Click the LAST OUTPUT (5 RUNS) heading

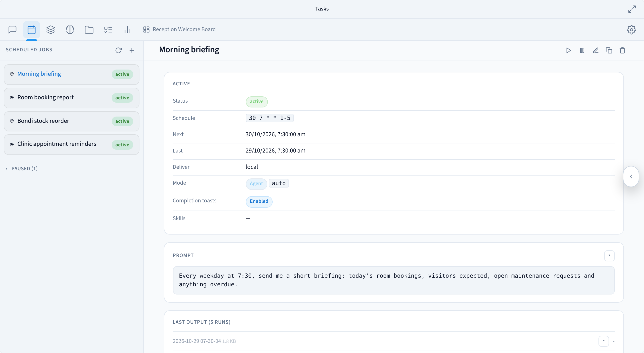point(201,322)
